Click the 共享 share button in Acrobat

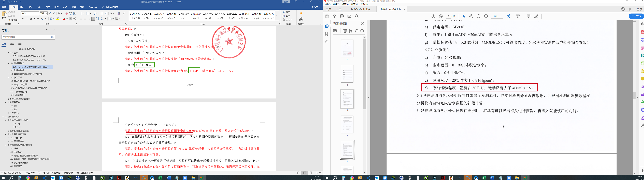point(636,16)
